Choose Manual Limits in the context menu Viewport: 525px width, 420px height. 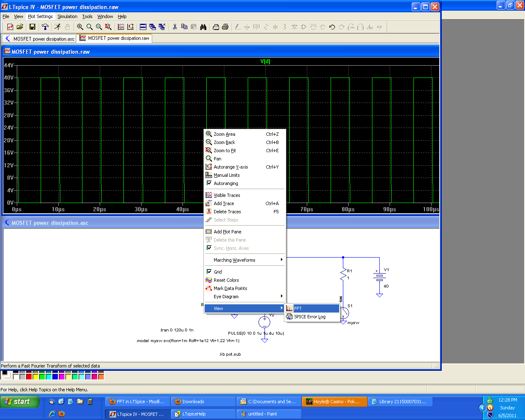(244, 175)
